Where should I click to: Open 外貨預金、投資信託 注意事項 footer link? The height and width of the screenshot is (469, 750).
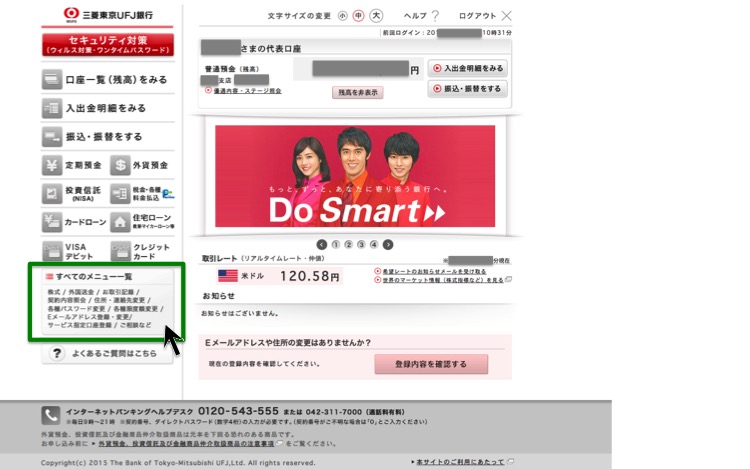tap(187, 444)
